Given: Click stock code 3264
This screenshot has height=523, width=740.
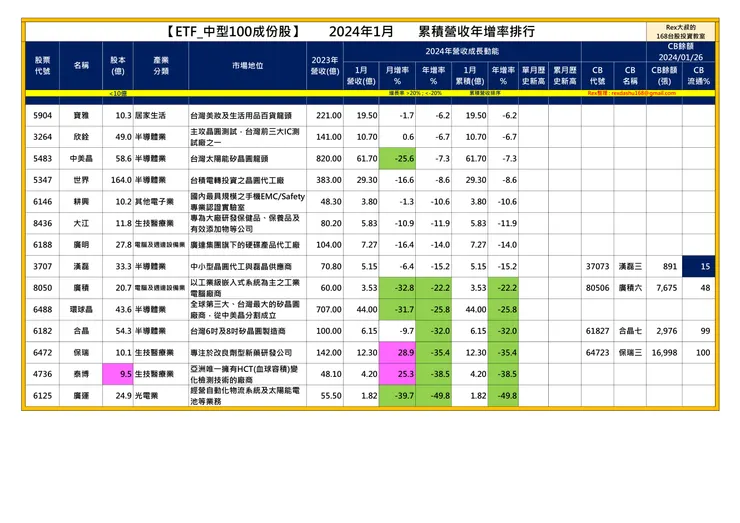Looking at the screenshot, I should (x=42, y=137).
